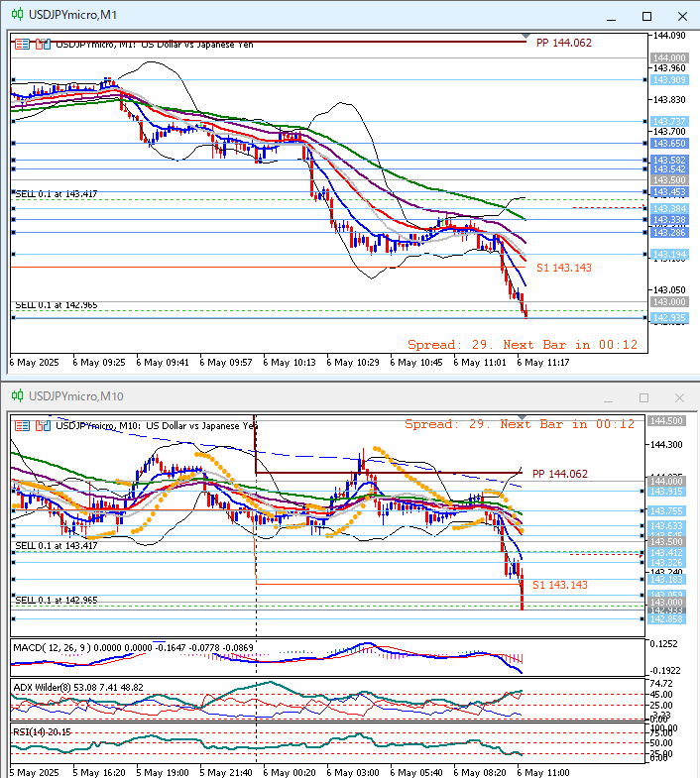This screenshot has width=700, height=778.
Task: Click SELL 0.1 at 143.417 order label in M1 chart
Action: pyautogui.click(x=57, y=194)
